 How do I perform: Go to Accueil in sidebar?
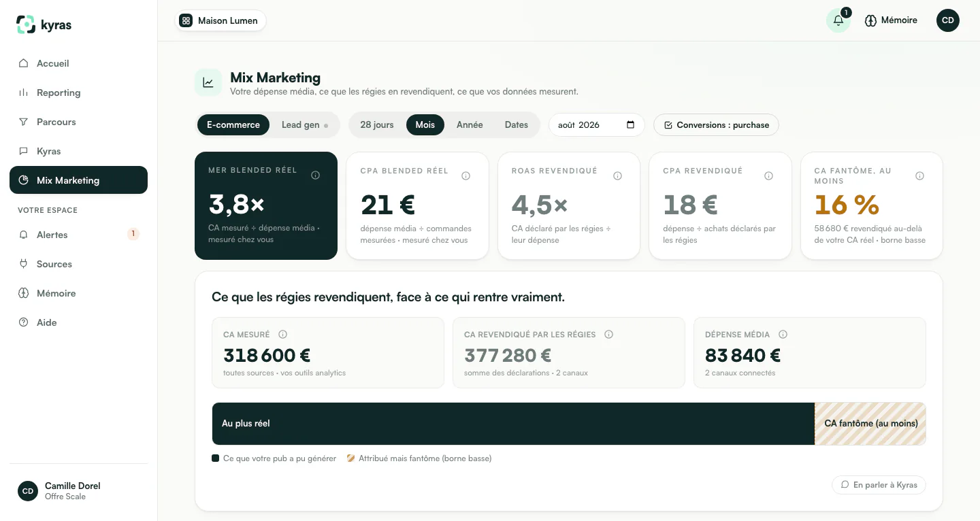coord(78,63)
